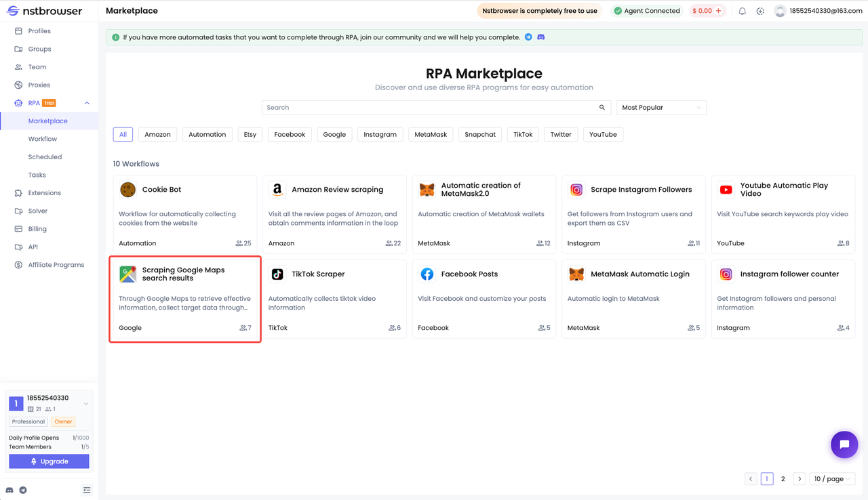Expand the team switcher chevron
The width and height of the screenshot is (868, 500).
(x=86, y=404)
